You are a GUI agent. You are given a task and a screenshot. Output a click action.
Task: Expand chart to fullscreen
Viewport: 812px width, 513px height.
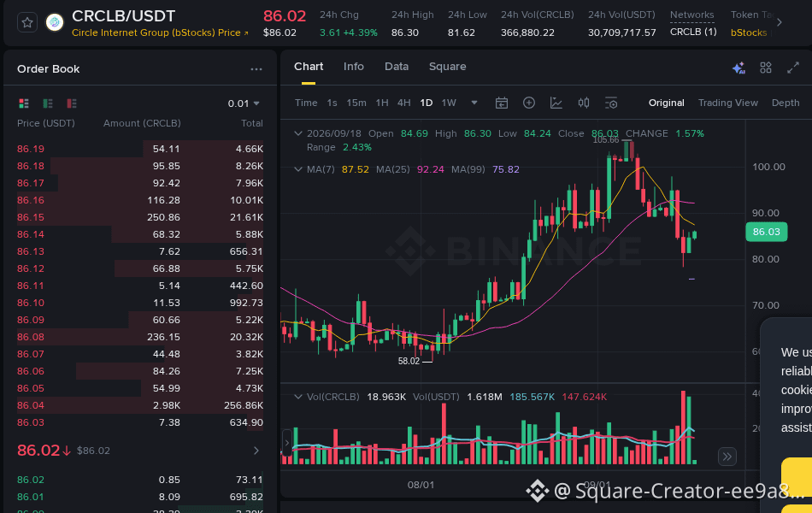[x=793, y=68]
